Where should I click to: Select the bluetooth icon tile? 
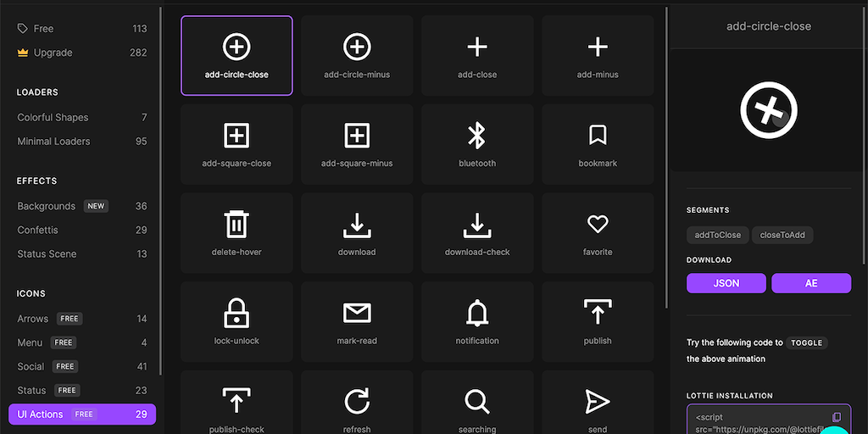coord(477,143)
